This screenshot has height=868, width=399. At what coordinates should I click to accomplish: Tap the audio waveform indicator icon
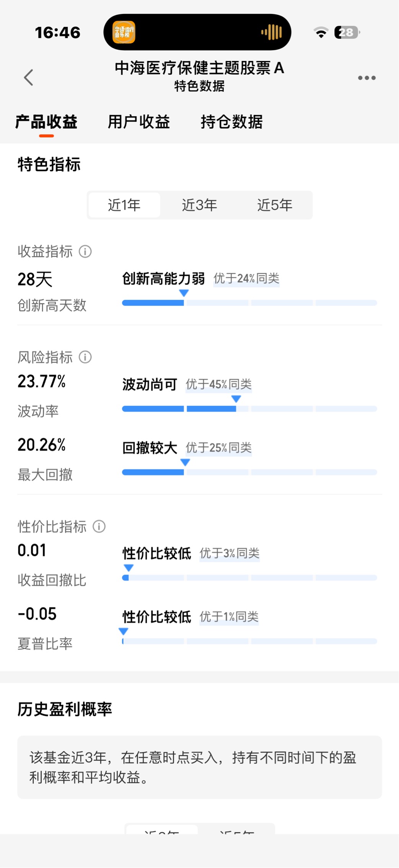pyautogui.click(x=272, y=32)
